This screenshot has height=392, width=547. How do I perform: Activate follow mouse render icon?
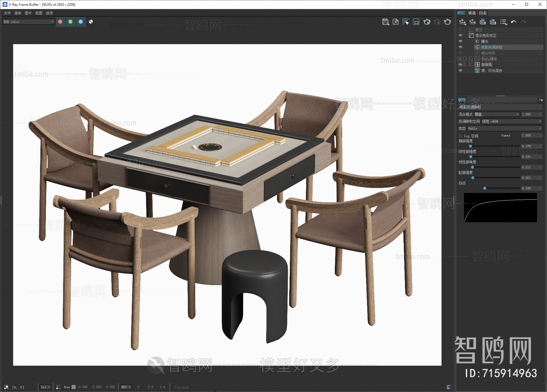click(x=406, y=22)
